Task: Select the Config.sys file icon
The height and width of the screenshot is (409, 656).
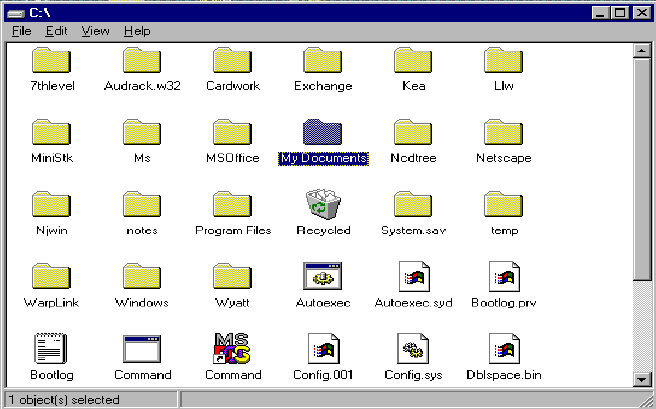Action: pos(413,348)
